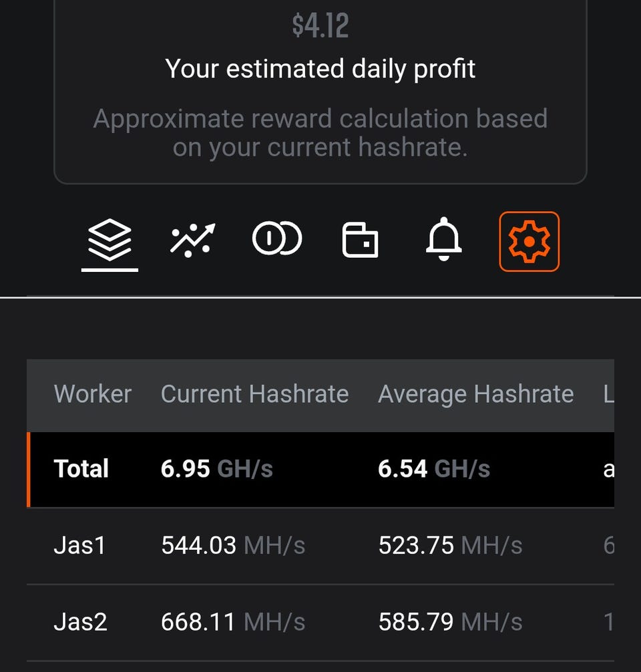Open the hashrate chart icon tab

point(192,240)
